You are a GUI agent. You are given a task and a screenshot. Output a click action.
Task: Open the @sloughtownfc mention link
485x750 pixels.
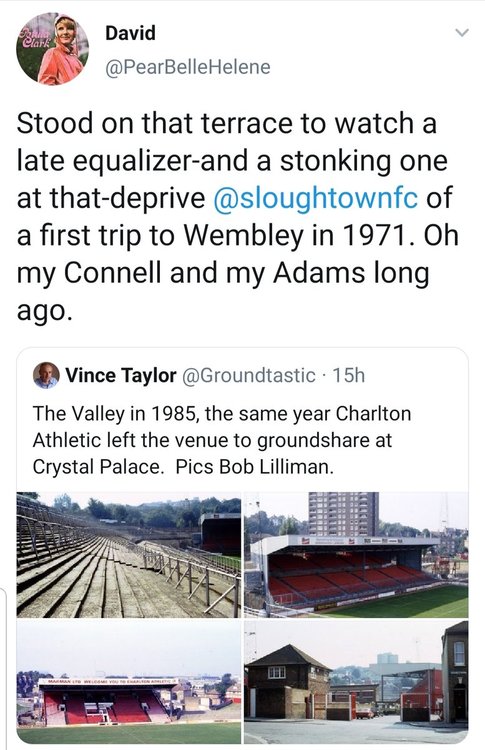[x=315, y=198]
